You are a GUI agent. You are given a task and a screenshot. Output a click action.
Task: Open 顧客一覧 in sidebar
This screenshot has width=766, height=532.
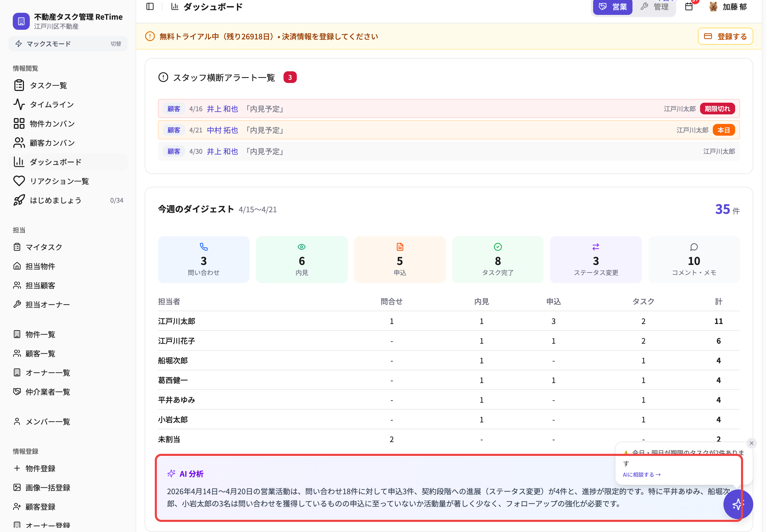point(68,353)
